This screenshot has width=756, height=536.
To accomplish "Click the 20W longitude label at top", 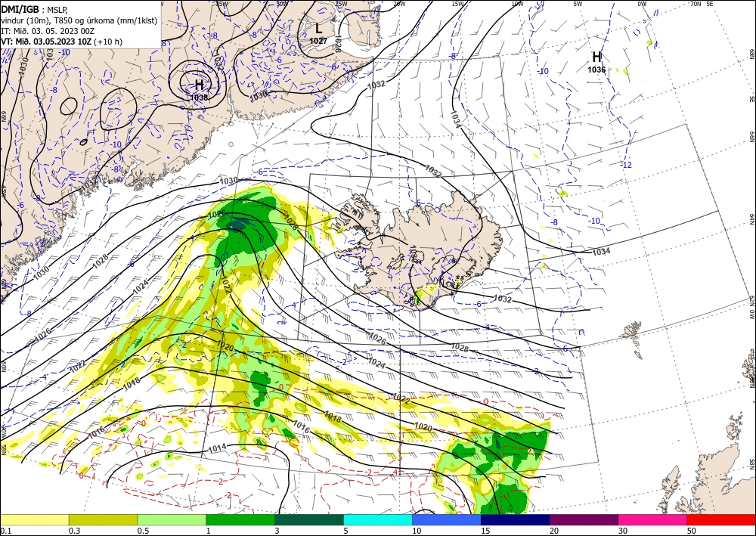I will click(399, 4).
